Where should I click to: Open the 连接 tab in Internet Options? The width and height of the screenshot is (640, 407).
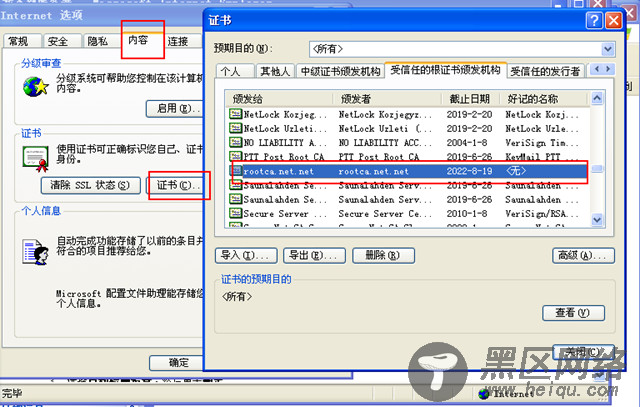pos(182,41)
